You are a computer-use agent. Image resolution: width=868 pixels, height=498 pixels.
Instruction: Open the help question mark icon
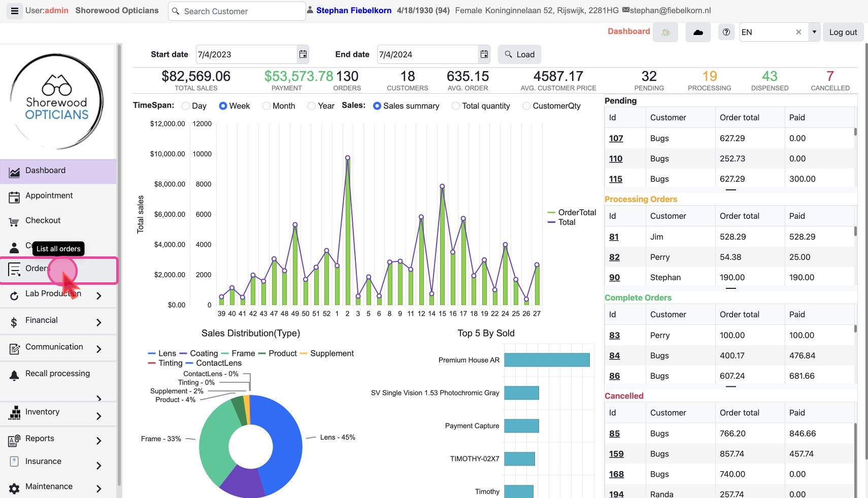(x=726, y=32)
